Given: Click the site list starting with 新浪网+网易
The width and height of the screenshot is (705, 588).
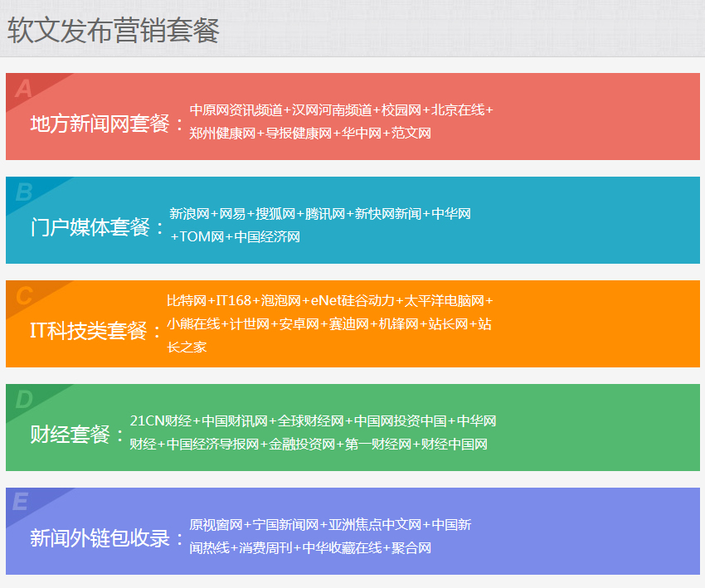Looking at the screenshot, I should (320, 226).
